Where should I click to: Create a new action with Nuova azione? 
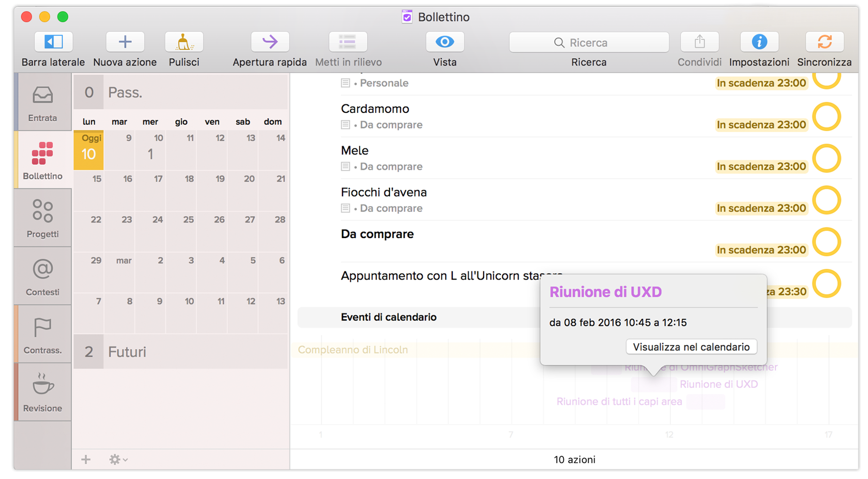pos(125,42)
